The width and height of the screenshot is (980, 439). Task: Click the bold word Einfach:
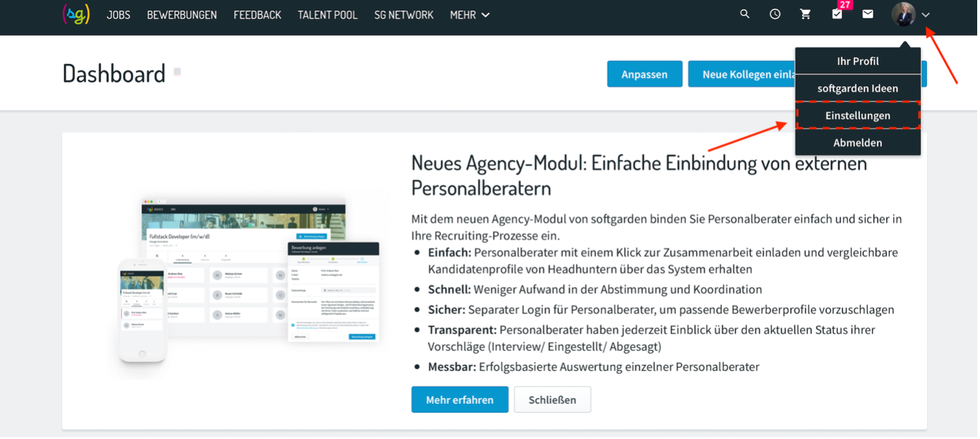(x=451, y=252)
